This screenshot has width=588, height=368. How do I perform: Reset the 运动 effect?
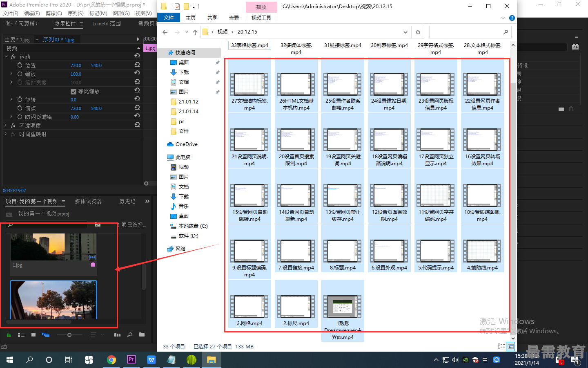point(137,56)
